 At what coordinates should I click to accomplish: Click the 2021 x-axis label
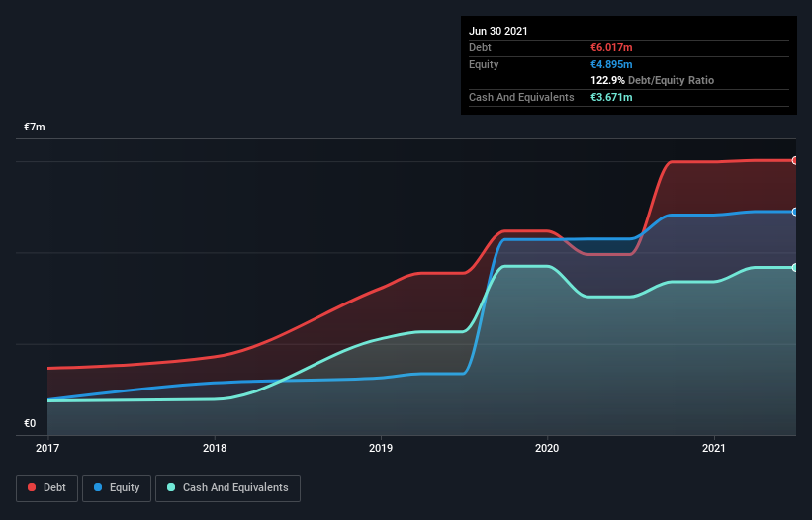[x=714, y=448]
